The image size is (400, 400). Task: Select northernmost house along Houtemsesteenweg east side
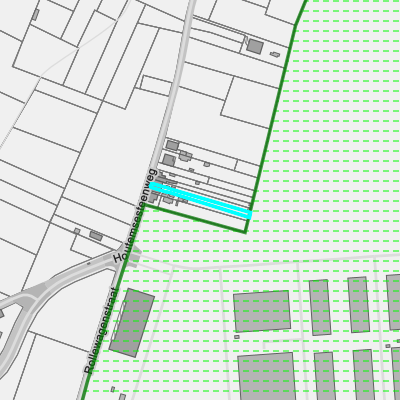pyautogui.click(x=172, y=145)
